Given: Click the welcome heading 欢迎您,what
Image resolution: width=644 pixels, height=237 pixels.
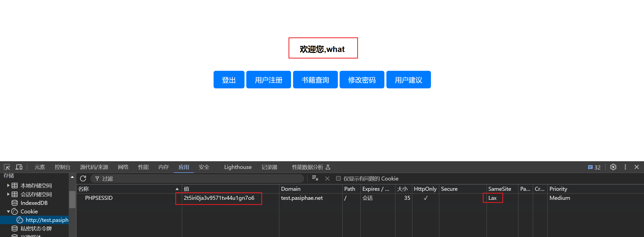Looking at the screenshot, I should click(x=322, y=49).
